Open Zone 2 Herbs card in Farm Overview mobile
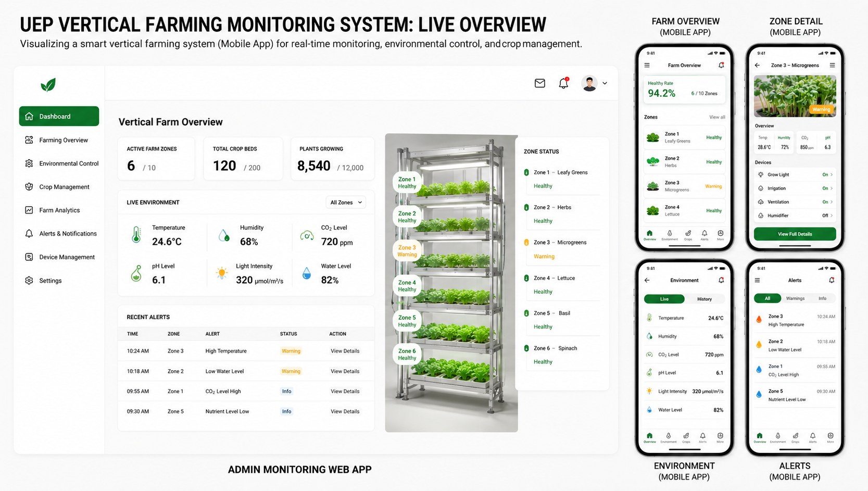The image size is (868, 491). (684, 162)
